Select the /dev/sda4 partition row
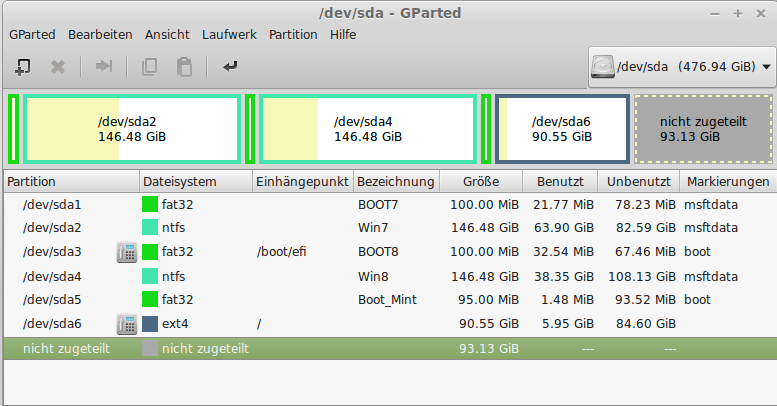777x406 pixels. pyautogui.click(x=390, y=276)
